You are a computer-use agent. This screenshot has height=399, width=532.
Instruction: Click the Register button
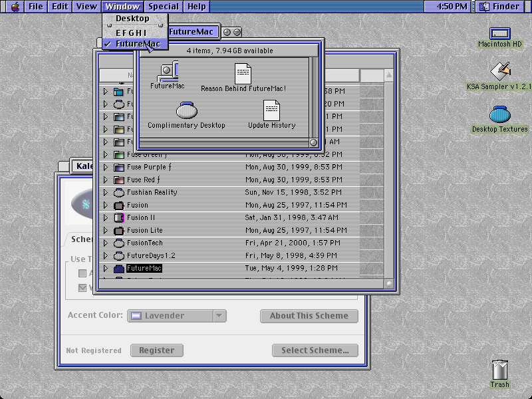pos(157,350)
